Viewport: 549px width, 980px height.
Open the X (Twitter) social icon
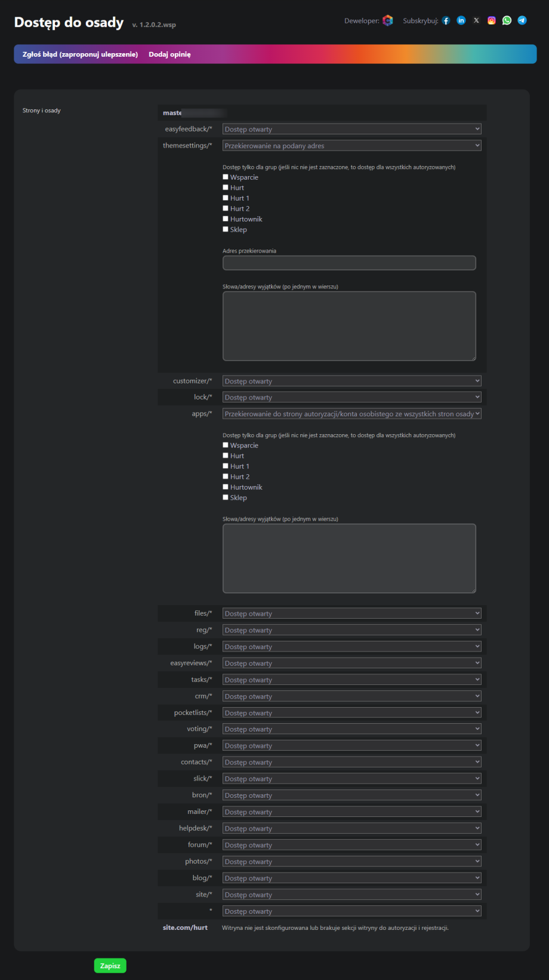tap(476, 20)
